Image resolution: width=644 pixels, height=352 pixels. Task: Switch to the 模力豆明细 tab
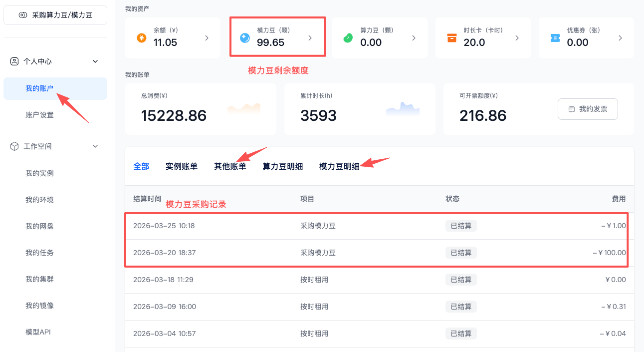tap(339, 166)
